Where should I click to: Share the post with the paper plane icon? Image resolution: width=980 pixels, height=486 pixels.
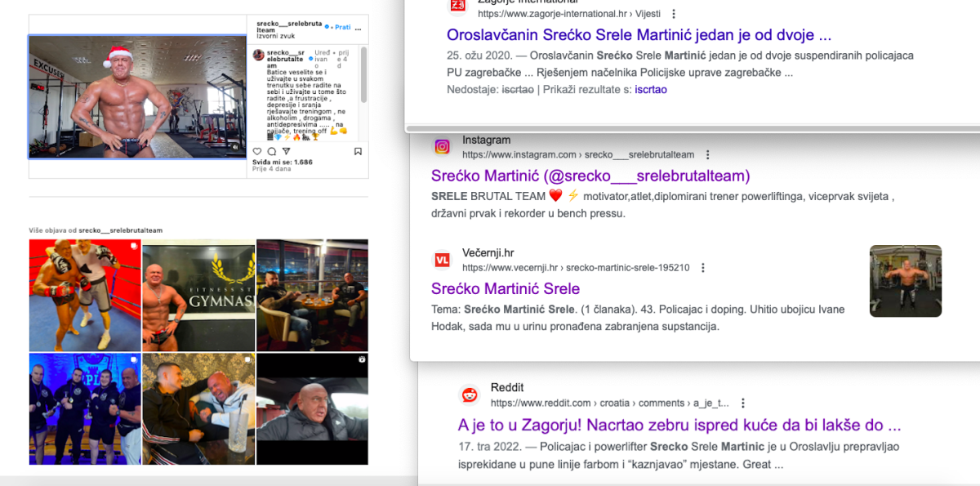click(286, 151)
